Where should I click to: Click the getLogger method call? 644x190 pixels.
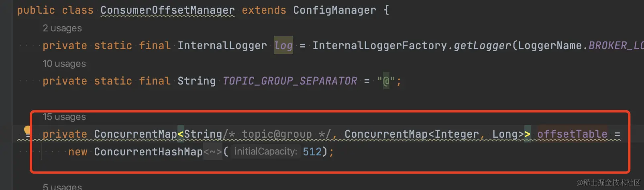[x=483, y=45]
